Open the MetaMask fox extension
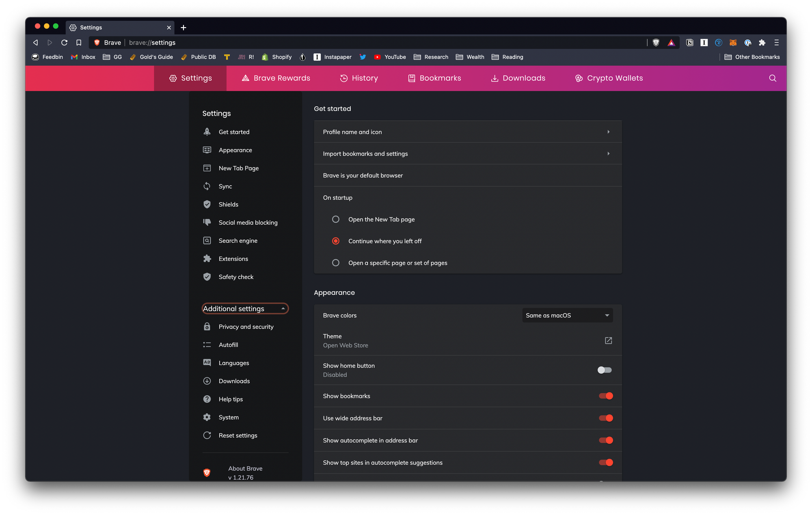 pos(733,43)
